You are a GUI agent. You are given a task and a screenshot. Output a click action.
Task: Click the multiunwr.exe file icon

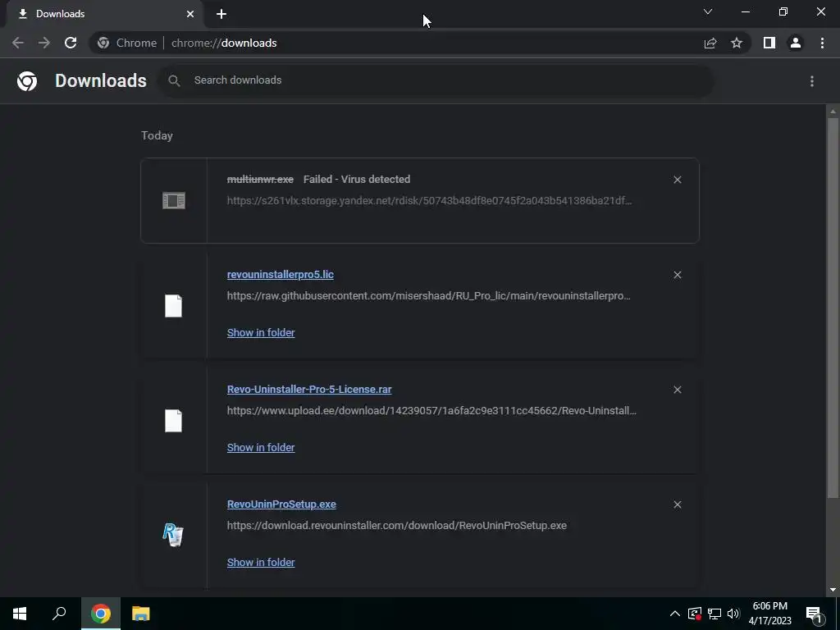tap(174, 200)
